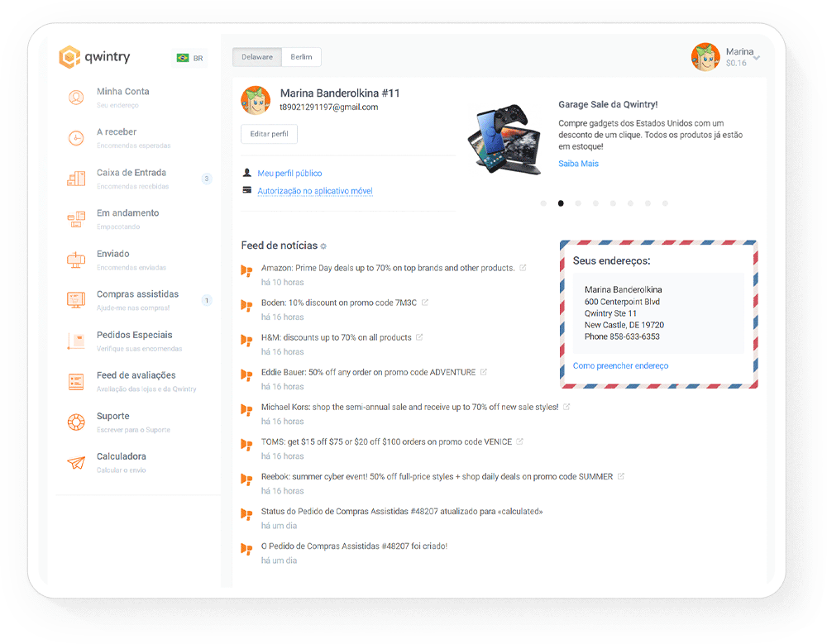This screenshot has width=827, height=644.
Task: Click the Suporte lifebuoy icon
Action: point(76,422)
